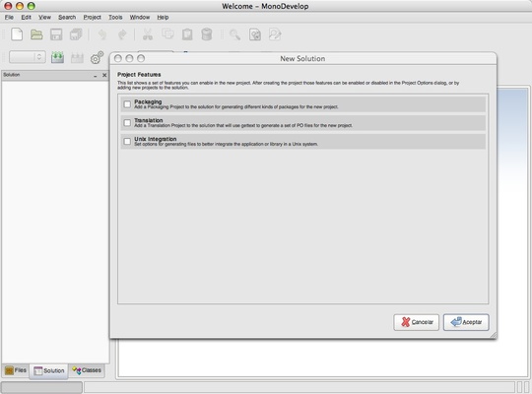Open a file with the folder icon

(x=36, y=34)
